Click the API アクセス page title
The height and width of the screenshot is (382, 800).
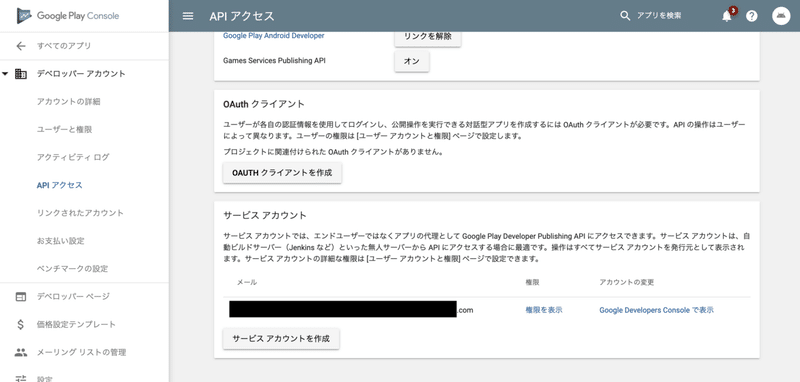point(242,16)
